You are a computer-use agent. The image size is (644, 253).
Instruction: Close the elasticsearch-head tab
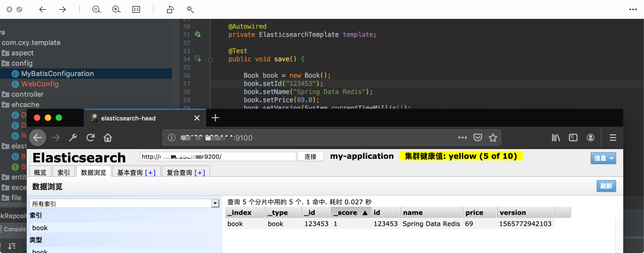click(197, 118)
